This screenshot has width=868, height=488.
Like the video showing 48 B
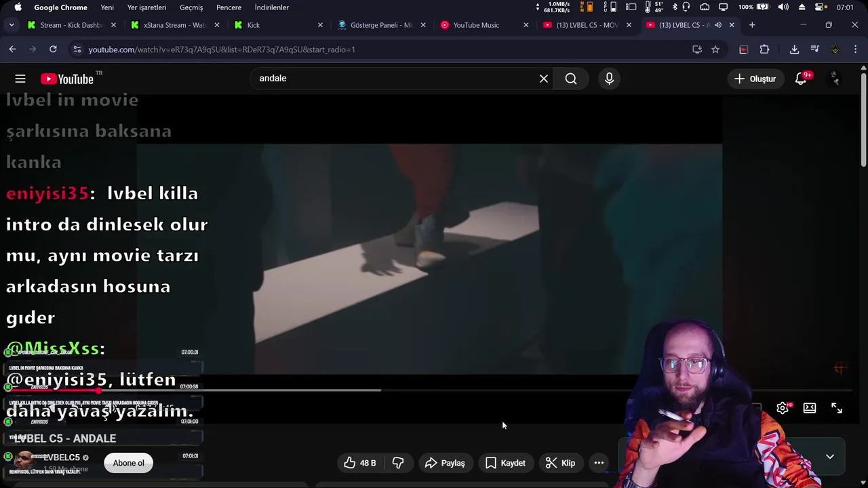coord(359,463)
